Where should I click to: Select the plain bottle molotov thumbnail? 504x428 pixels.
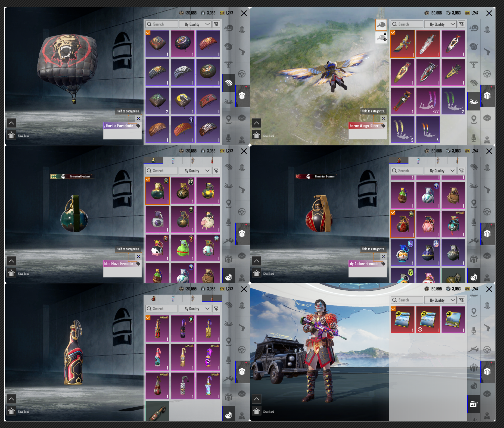click(157, 411)
